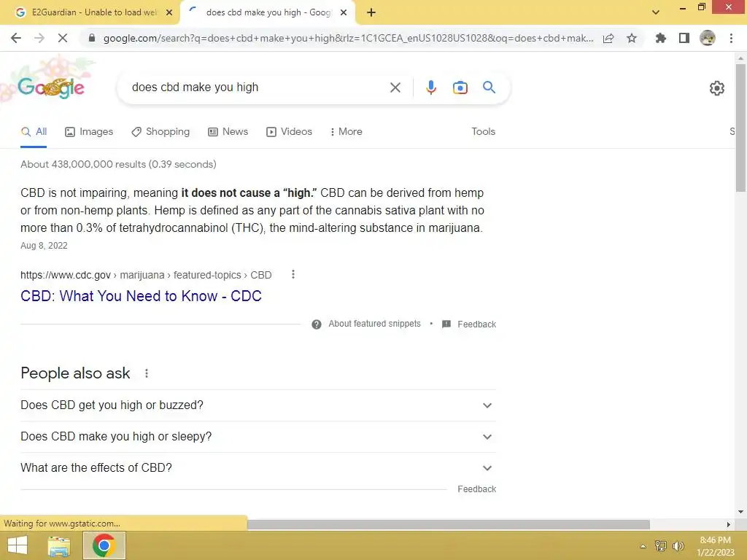Switch to the E2Guardian tab
This screenshot has height=560, width=747.
pos(90,12)
